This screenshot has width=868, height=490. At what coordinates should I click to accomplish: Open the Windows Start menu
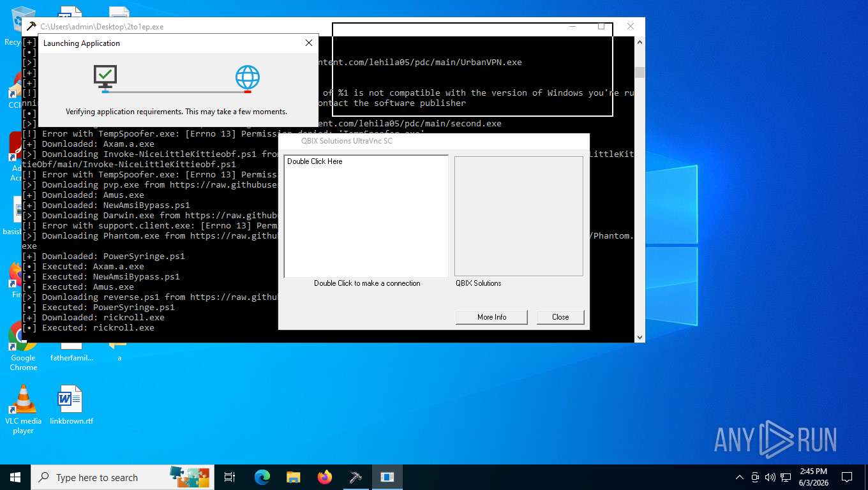click(15, 477)
